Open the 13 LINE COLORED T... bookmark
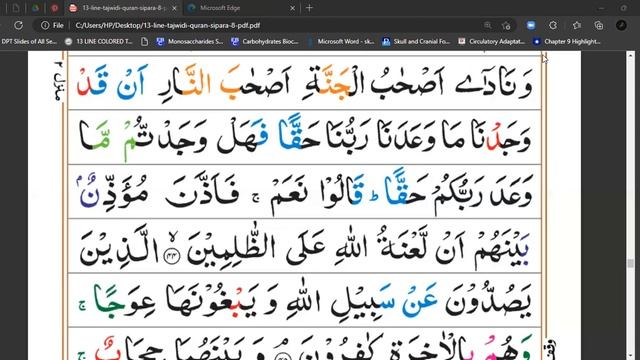Viewport: 640px width, 360px height. pos(99,41)
